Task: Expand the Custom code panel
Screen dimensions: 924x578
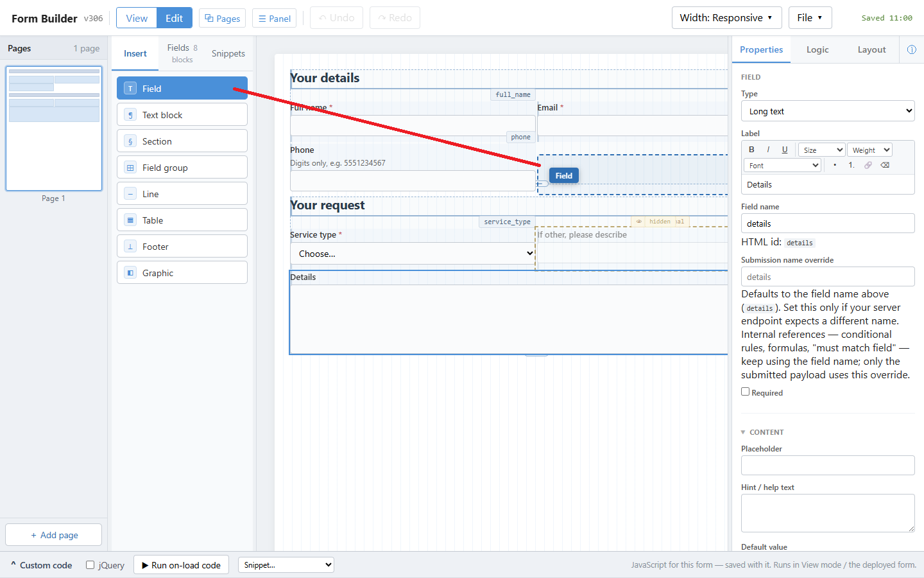Action: pos(41,565)
